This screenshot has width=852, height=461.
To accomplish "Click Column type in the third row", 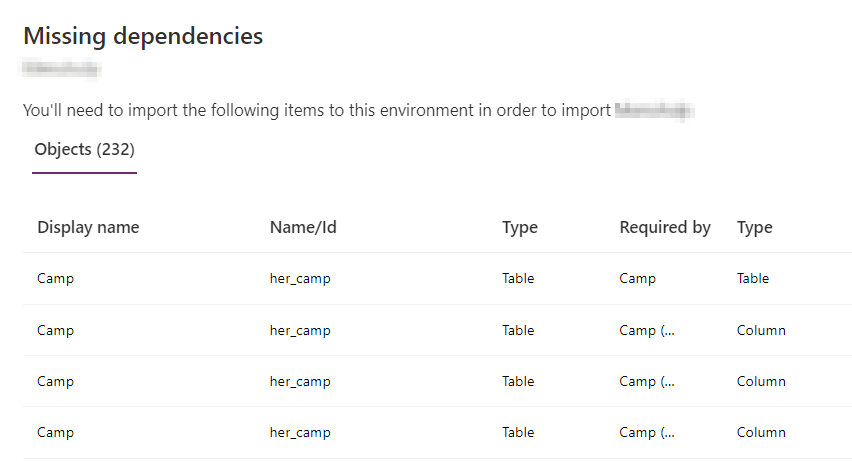I will 761,381.
